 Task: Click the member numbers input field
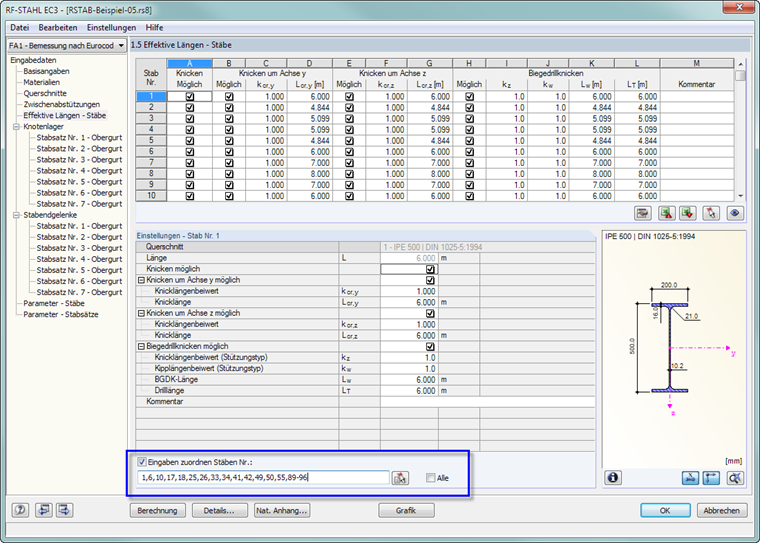pos(263,478)
